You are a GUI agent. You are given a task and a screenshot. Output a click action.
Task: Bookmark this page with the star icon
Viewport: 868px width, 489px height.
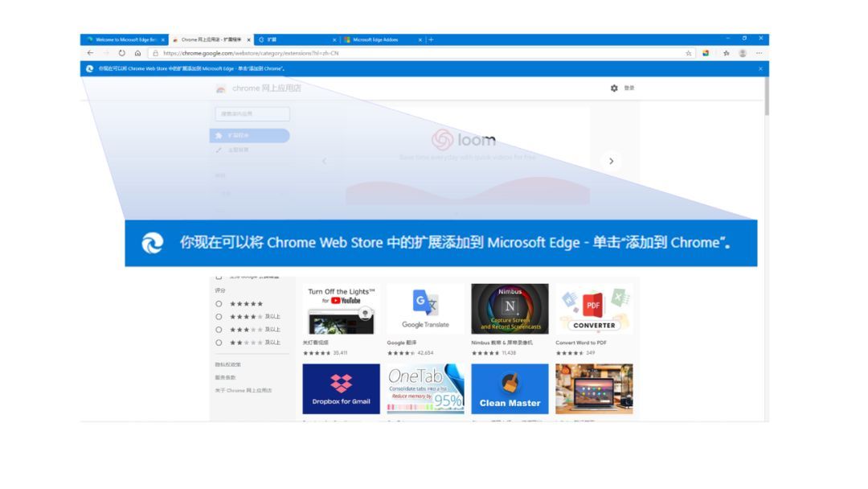(689, 53)
